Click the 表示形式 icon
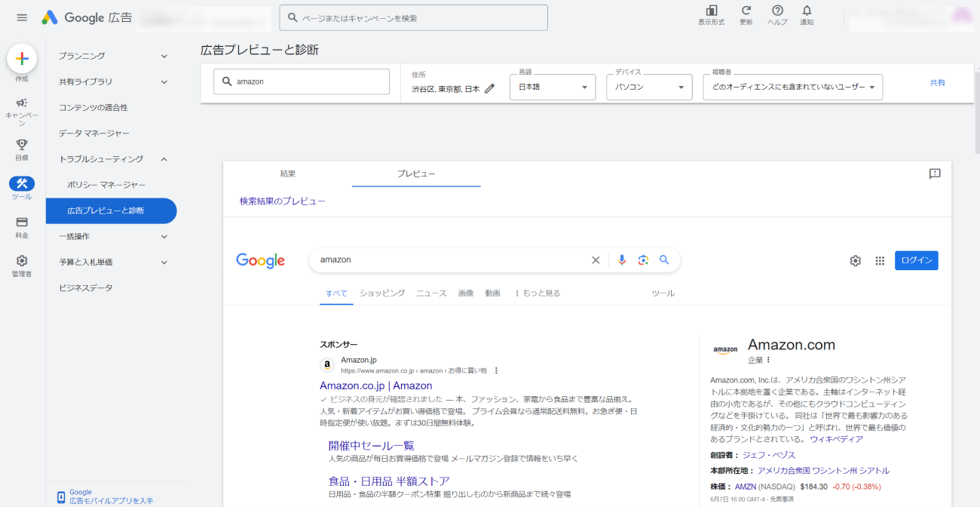The image size is (980, 507). 712,11
